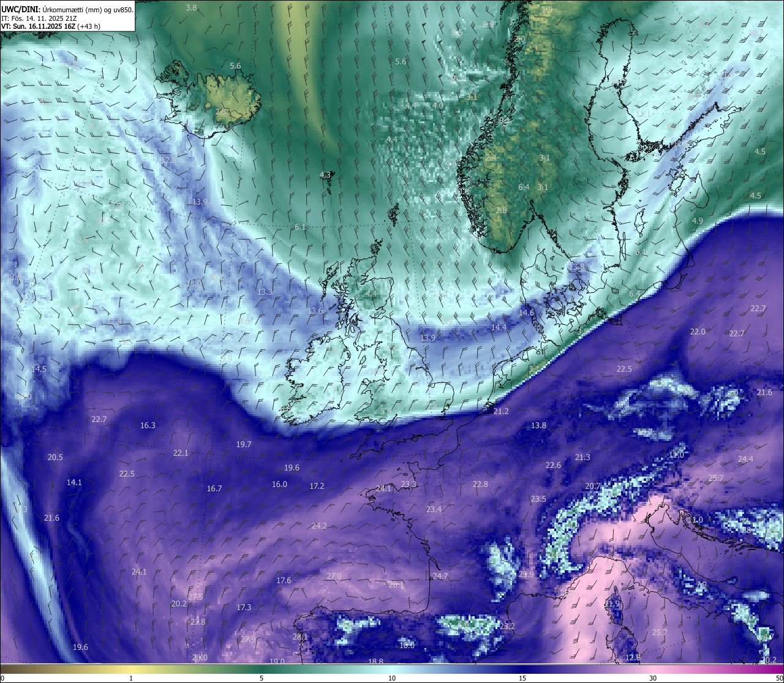Viewport: 784px width, 683px height.
Task: Pick the "13.6" value west of Scotland
Action: [x=315, y=311]
